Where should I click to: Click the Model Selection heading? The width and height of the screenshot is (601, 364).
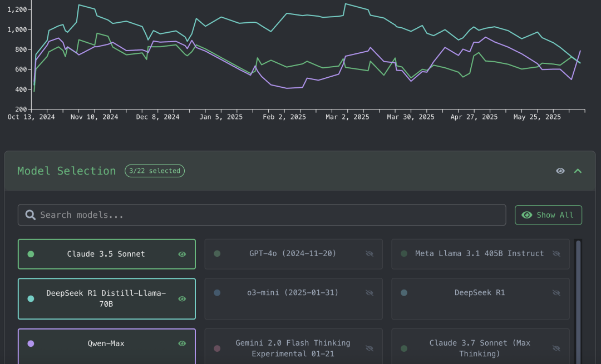click(66, 171)
